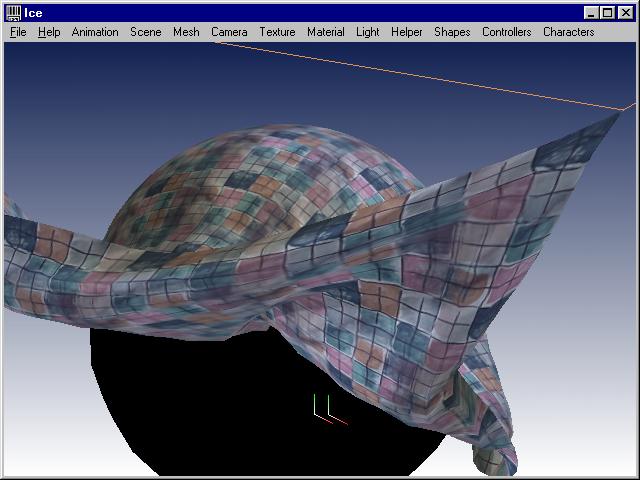This screenshot has height=480, width=640.
Task: Open the Material menu
Action: tap(326, 32)
